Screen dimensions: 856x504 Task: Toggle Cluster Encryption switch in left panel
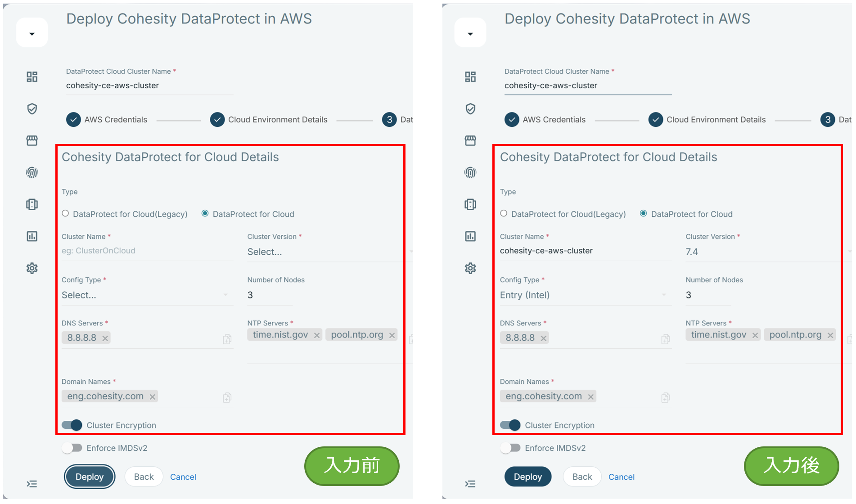point(72,425)
